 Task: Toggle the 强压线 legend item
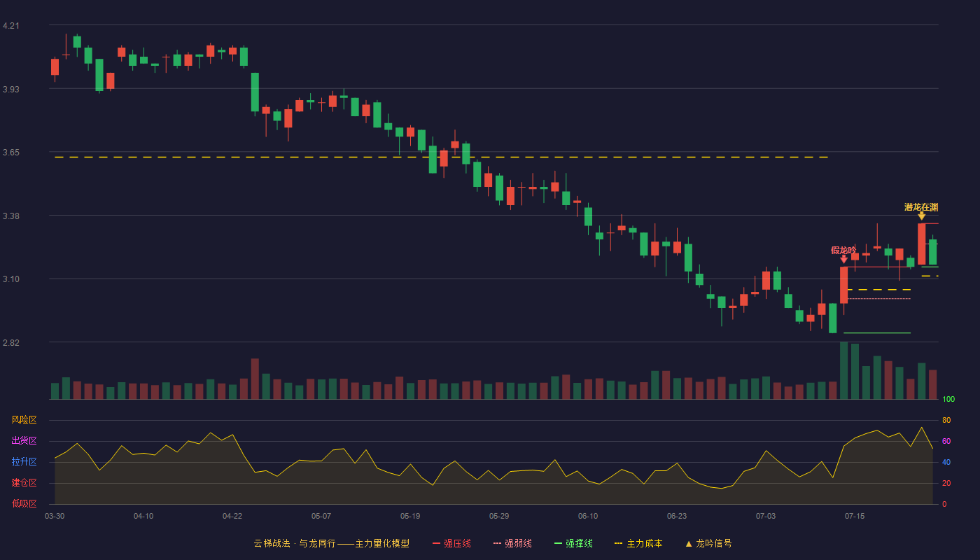(451, 543)
